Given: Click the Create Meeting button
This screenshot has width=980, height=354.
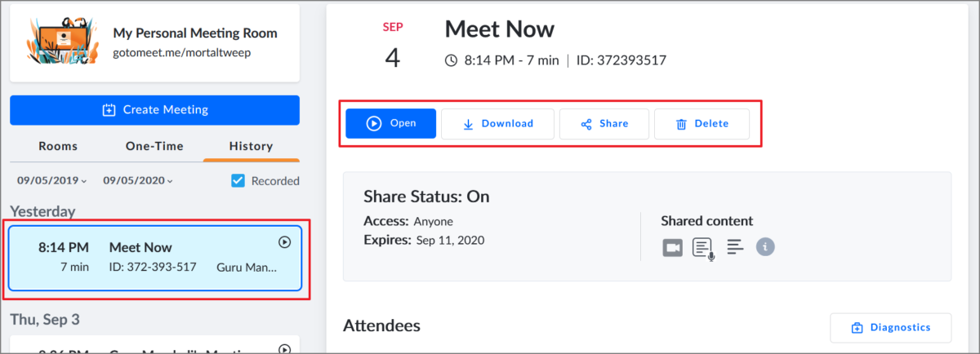Looking at the screenshot, I should (x=154, y=110).
